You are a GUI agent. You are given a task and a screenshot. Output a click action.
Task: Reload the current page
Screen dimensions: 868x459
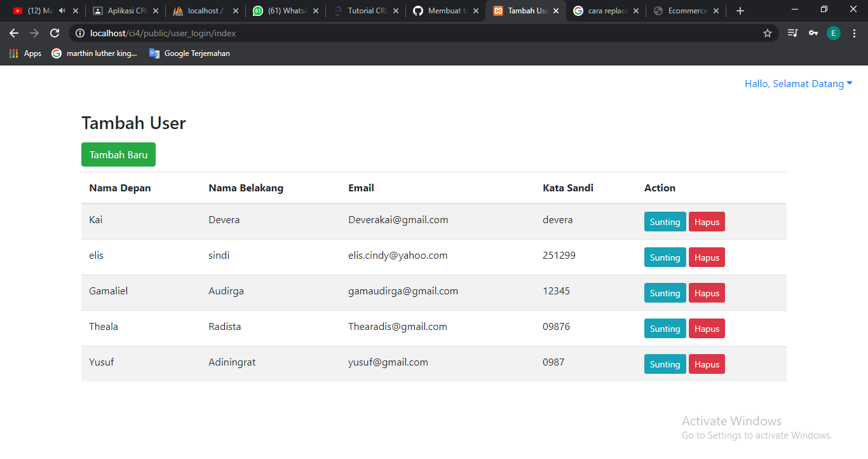[x=55, y=33]
